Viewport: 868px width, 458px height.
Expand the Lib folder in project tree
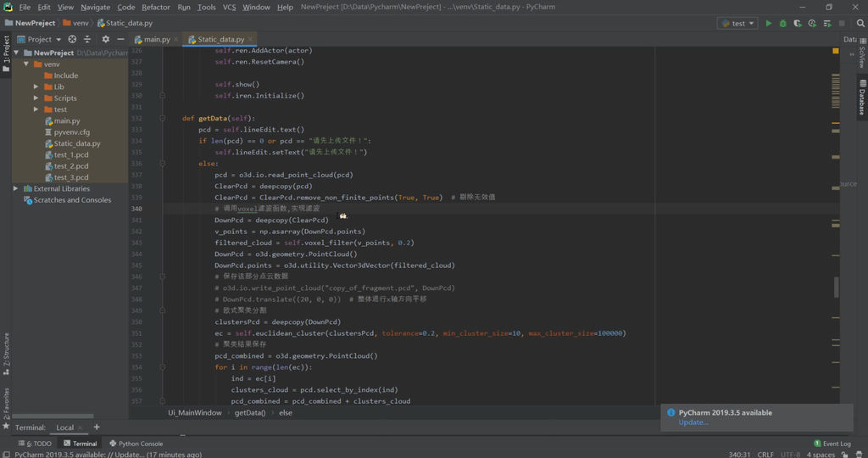(x=36, y=87)
